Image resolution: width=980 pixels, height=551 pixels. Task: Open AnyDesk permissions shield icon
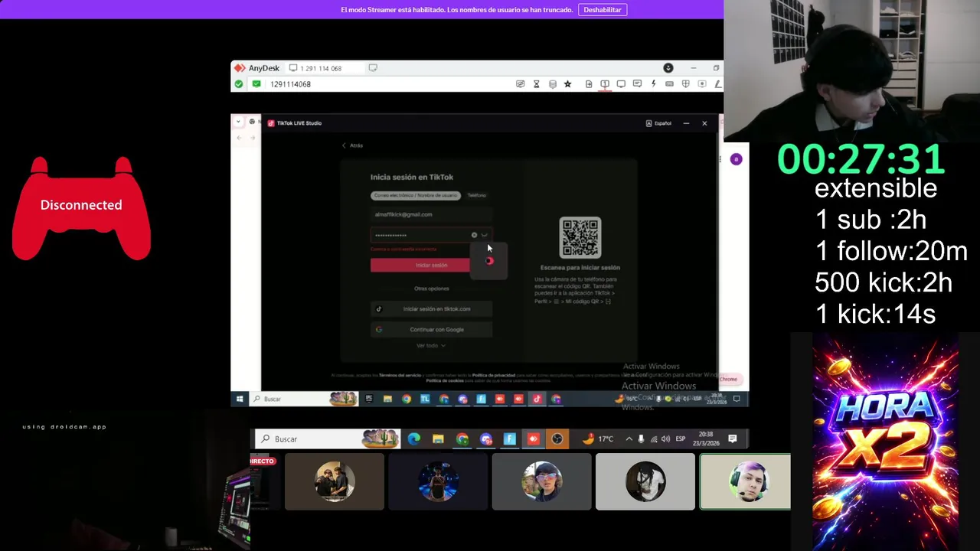(x=685, y=84)
